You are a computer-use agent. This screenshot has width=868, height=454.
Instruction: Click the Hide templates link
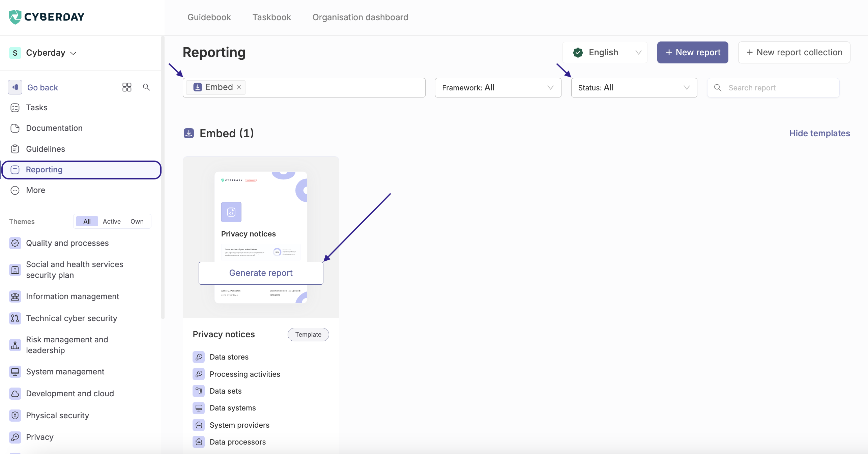(x=819, y=133)
